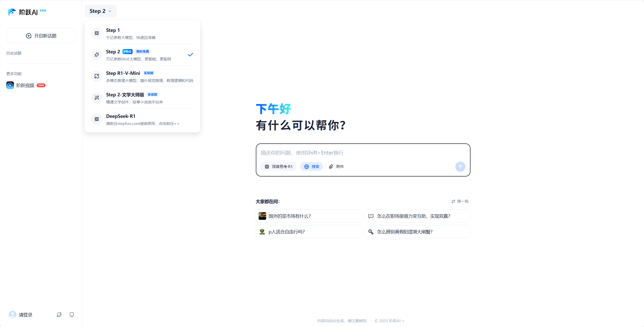644x327 pixels.
Task: Ask 怎么在职场里借力变互助,实现双赢?
Action: pyautogui.click(x=417, y=216)
